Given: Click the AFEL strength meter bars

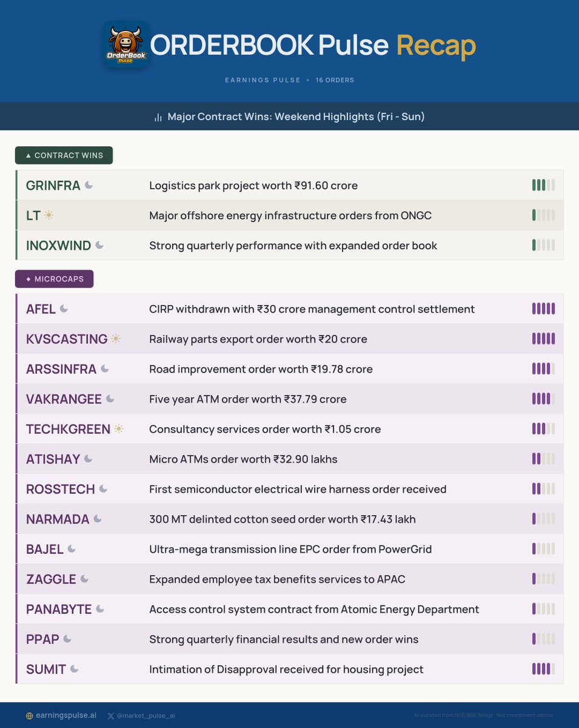Looking at the screenshot, I should point(543,309).
